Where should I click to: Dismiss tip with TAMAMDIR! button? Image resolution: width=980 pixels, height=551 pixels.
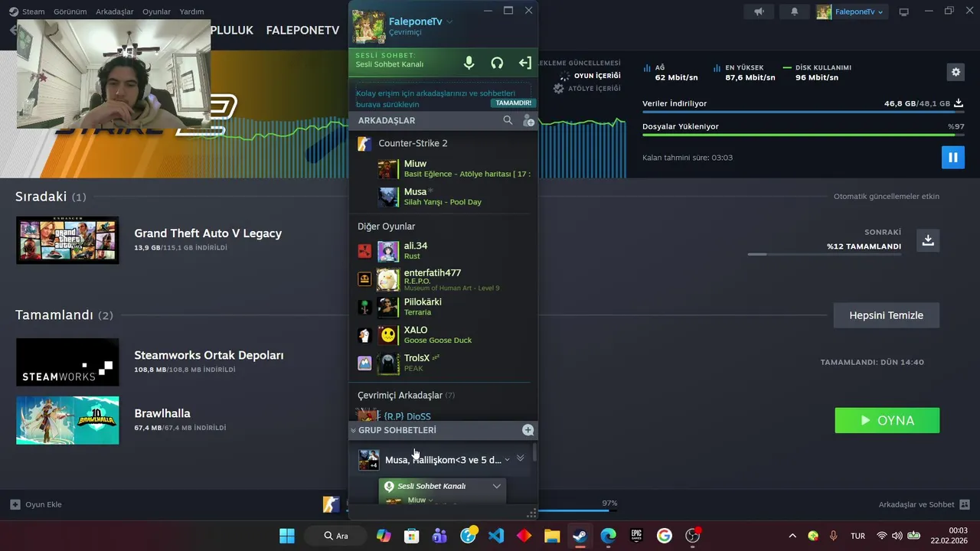click(x=513, y=103)
